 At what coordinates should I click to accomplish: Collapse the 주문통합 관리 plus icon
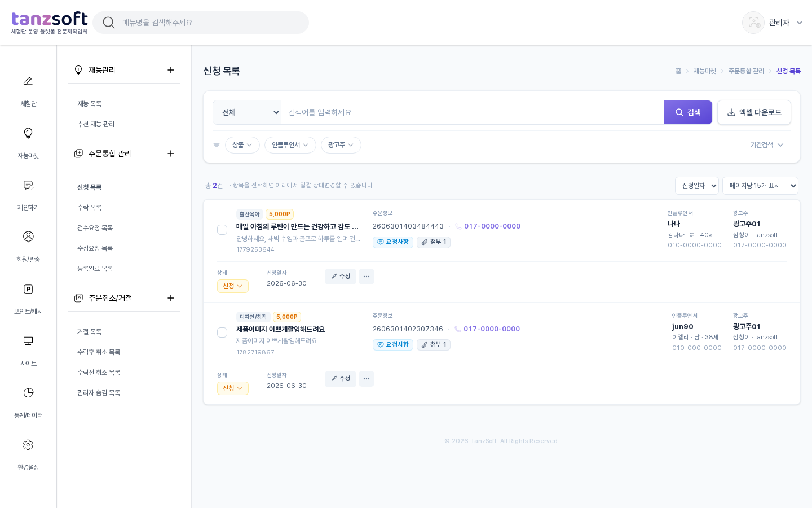tap(171, 154)
